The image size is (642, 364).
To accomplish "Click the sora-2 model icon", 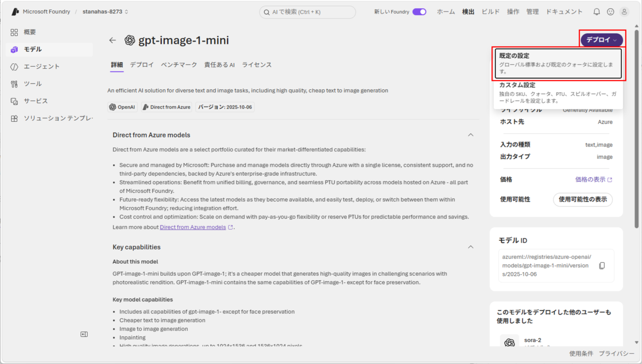I will [x=510, y=342].
